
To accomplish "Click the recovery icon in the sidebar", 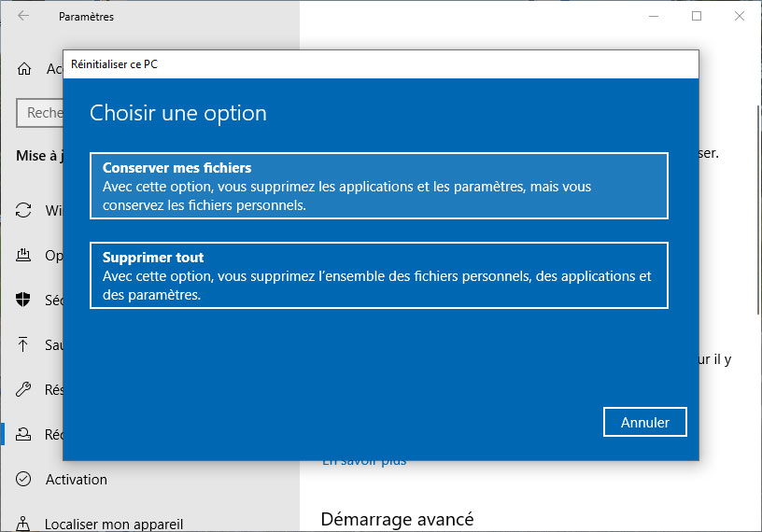I will [x=24, y=434].
